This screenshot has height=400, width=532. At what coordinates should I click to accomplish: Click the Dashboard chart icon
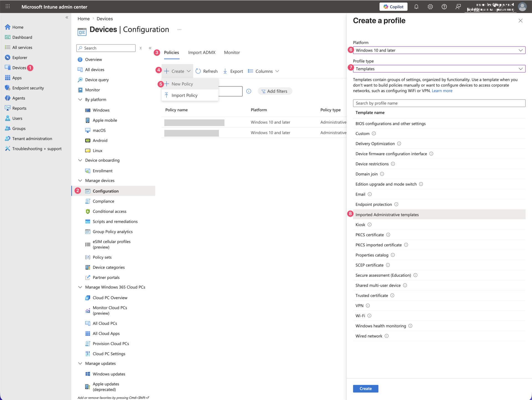pos(7,37)
